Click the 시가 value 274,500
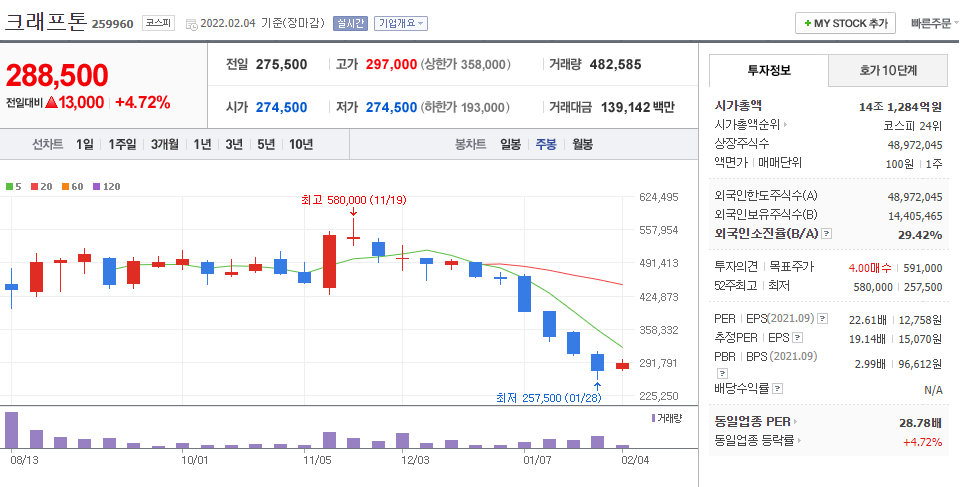The width and height of the screenshot is (973, 487). point(282,107)
